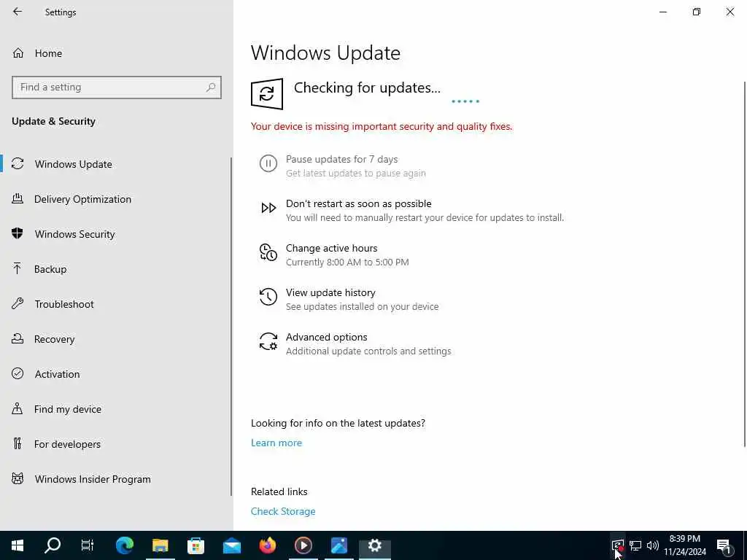Image resolution: width=747 pixels, height=560 pixels.
Task: Open Mail app from taskbar
Action: click(x=232, y=545)
